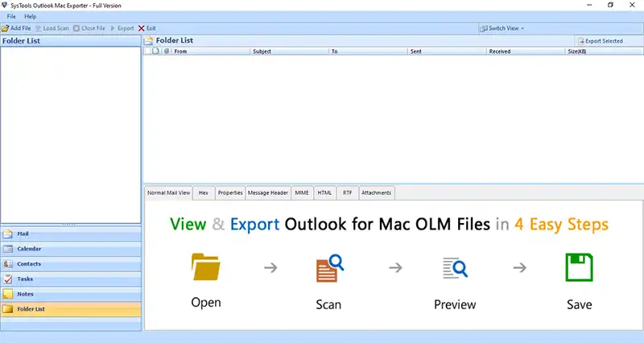Click the folder icon beside the right Folder List title
The image size is (644, 343).
point(149,41)
